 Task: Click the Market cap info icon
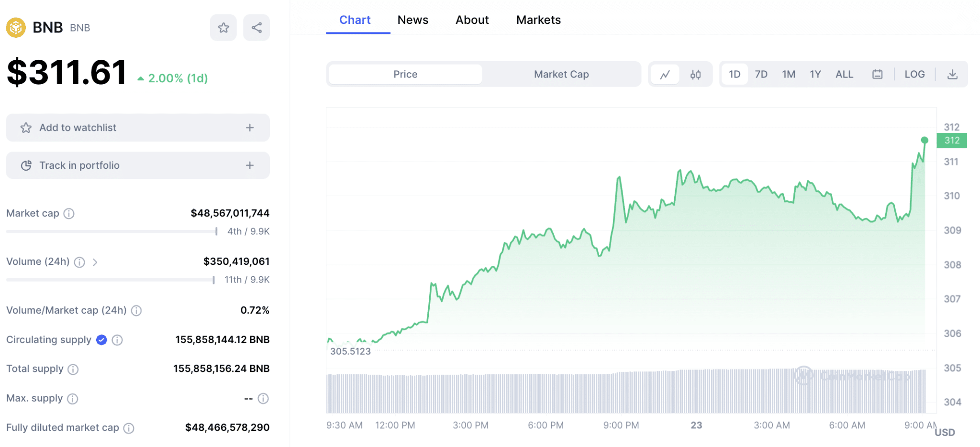pos(68,214)
